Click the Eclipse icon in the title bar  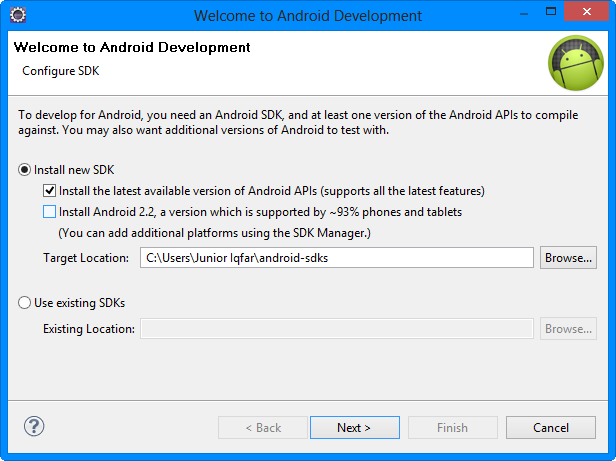[18, 15]
